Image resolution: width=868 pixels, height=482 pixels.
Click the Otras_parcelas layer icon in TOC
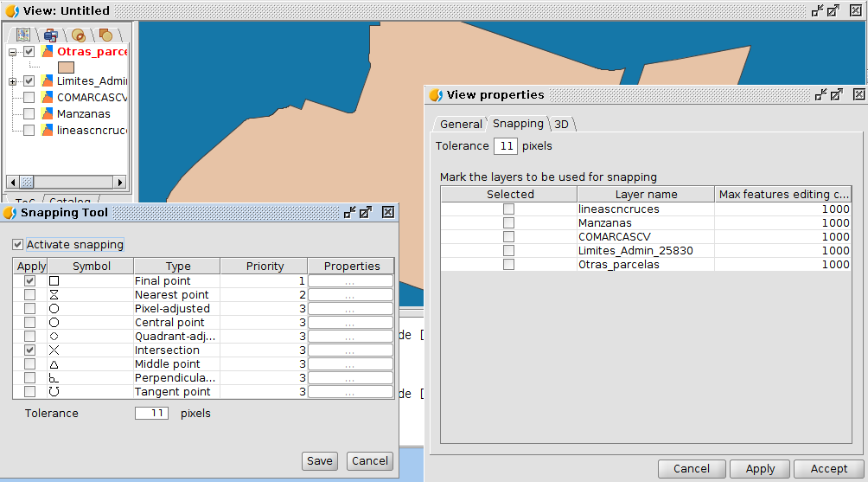(48, 52)
